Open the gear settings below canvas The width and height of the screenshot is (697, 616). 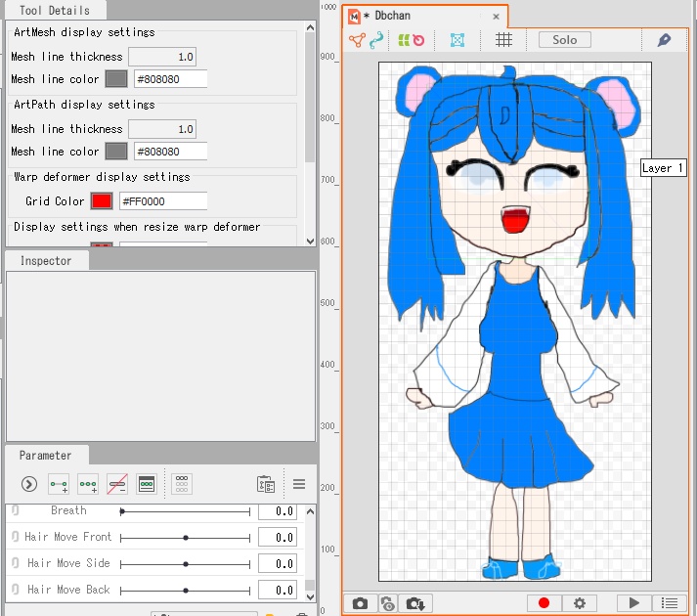(579, 604)
